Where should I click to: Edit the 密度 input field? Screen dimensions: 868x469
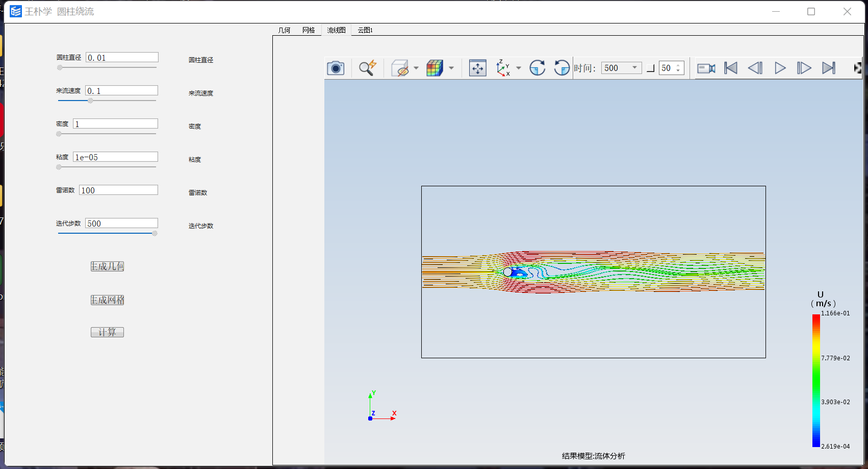tap(115, 124)
